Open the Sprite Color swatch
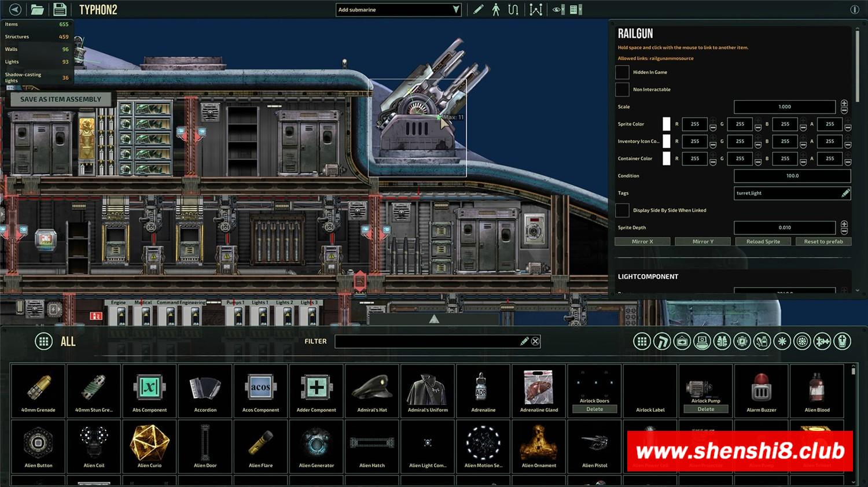868x487 pixels. pyautogui.click(x=666, y=124)
